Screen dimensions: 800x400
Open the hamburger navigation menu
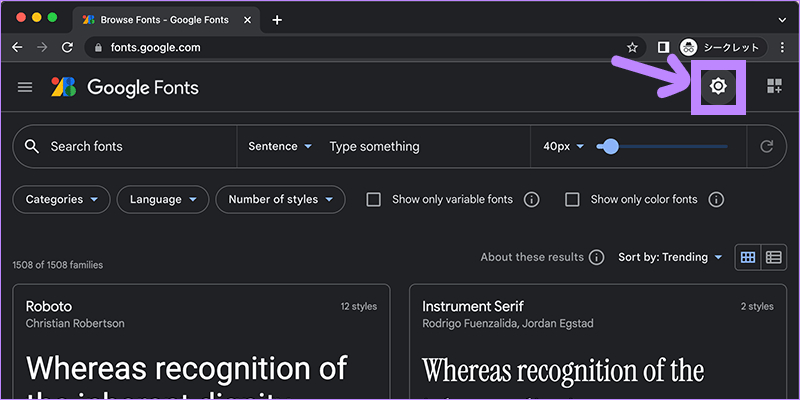pos(25,87)
